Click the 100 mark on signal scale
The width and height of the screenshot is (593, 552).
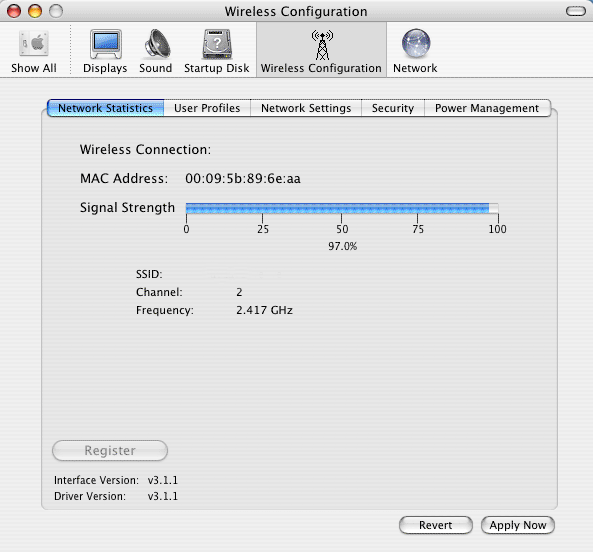pos(497,229)
